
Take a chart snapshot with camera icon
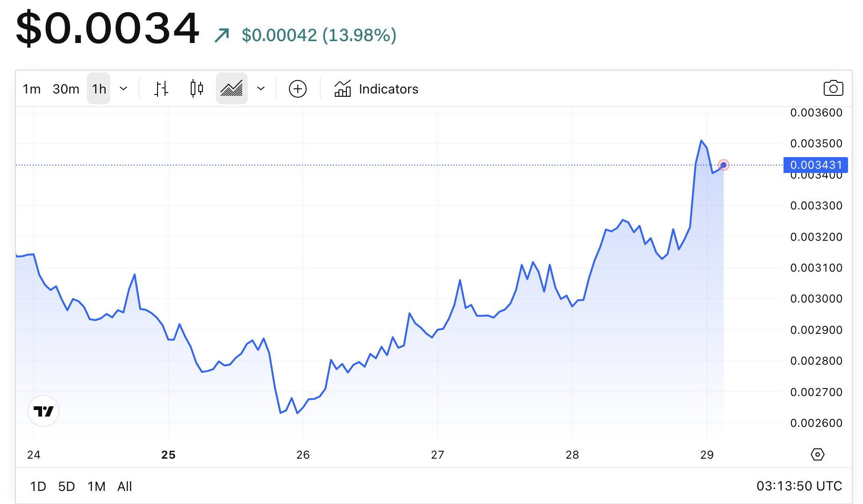tap(833, 88)
